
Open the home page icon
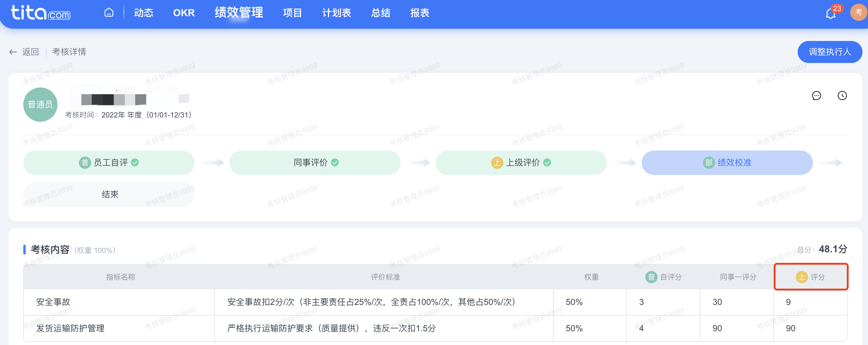(109, 13)
